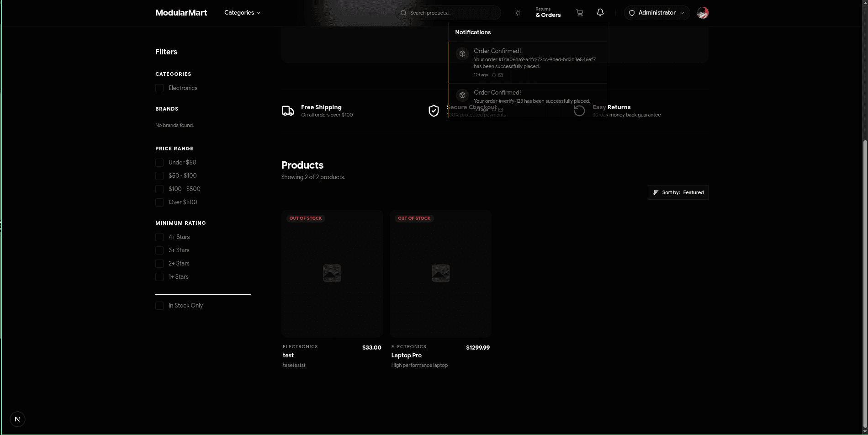Image resolution: width=868 pixels, height=435 pixels.
Task: Click the package icon of order #verify-123 notification
Action: [x=462, y=95]
